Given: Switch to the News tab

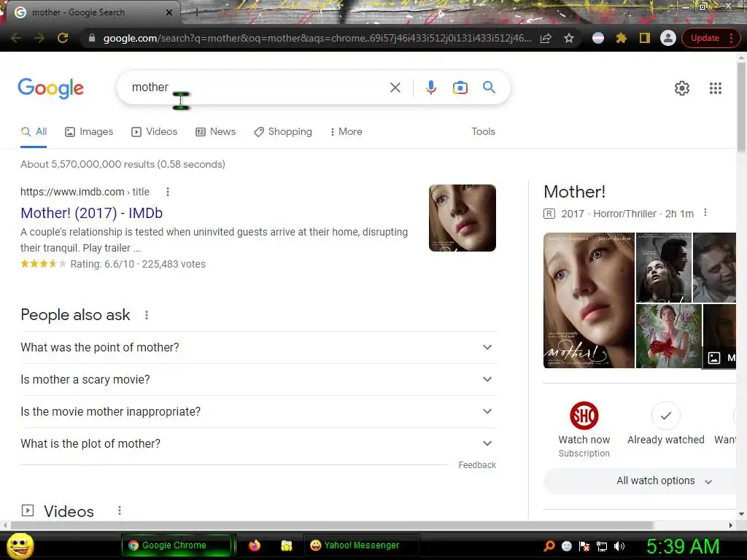Looking at the screenshot, I should (216, 131).
